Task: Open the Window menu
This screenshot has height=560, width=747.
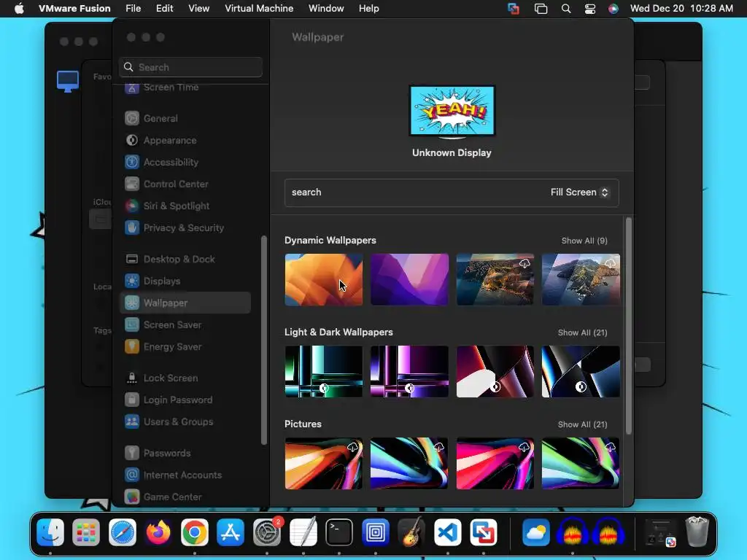Action: (x=326, y=9)
